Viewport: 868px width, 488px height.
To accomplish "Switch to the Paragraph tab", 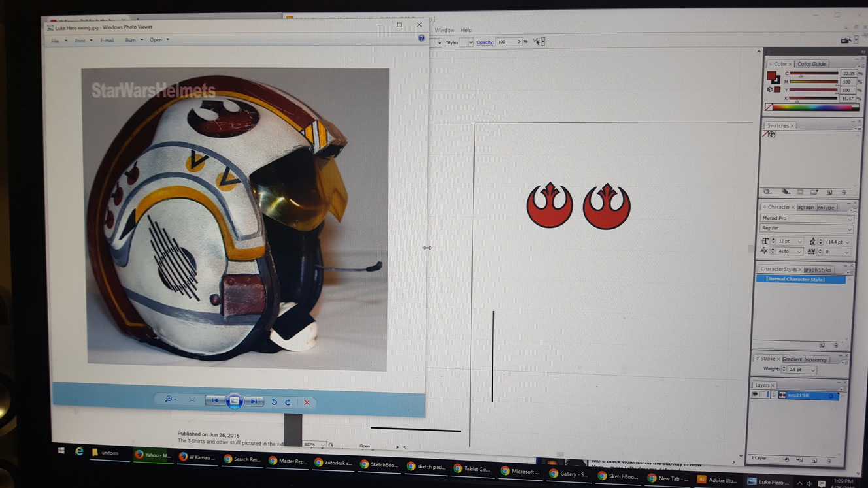I will click(806, 208).
